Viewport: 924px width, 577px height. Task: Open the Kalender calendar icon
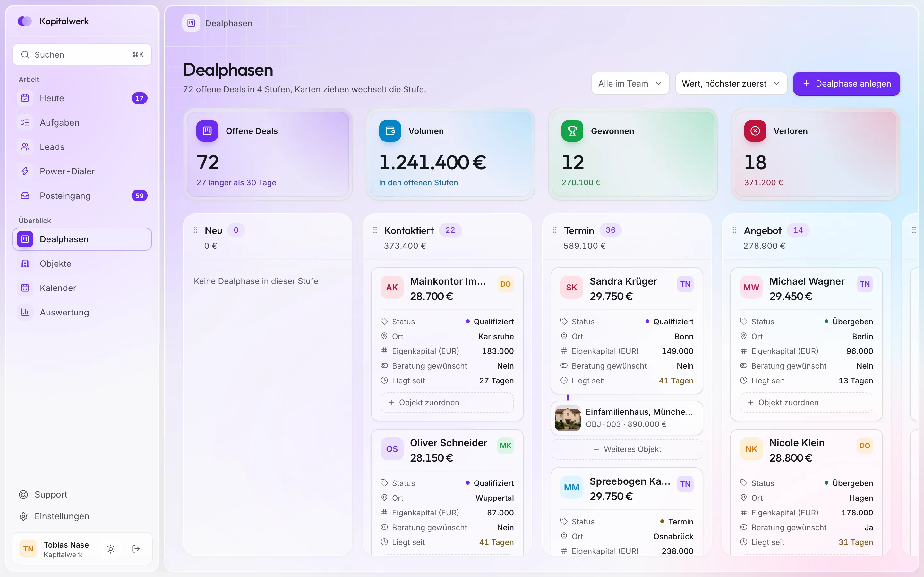pyautogui.click(x=25, y=288)
